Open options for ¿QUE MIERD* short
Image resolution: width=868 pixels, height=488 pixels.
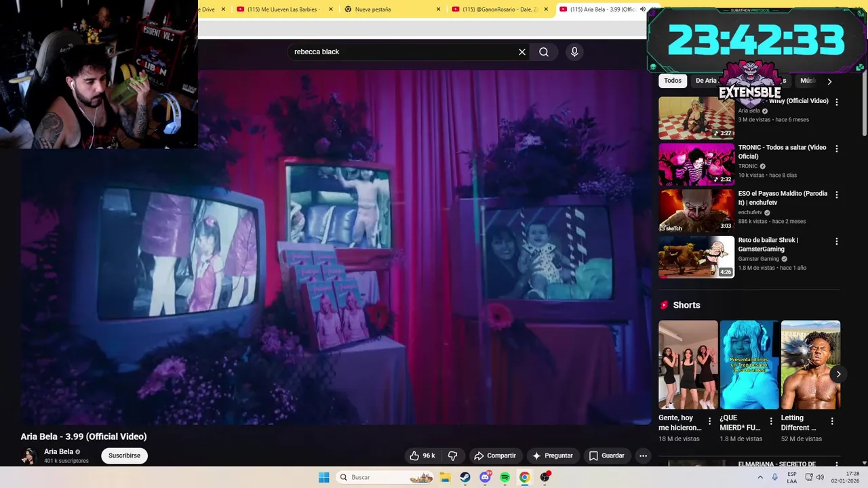[771, 421]
